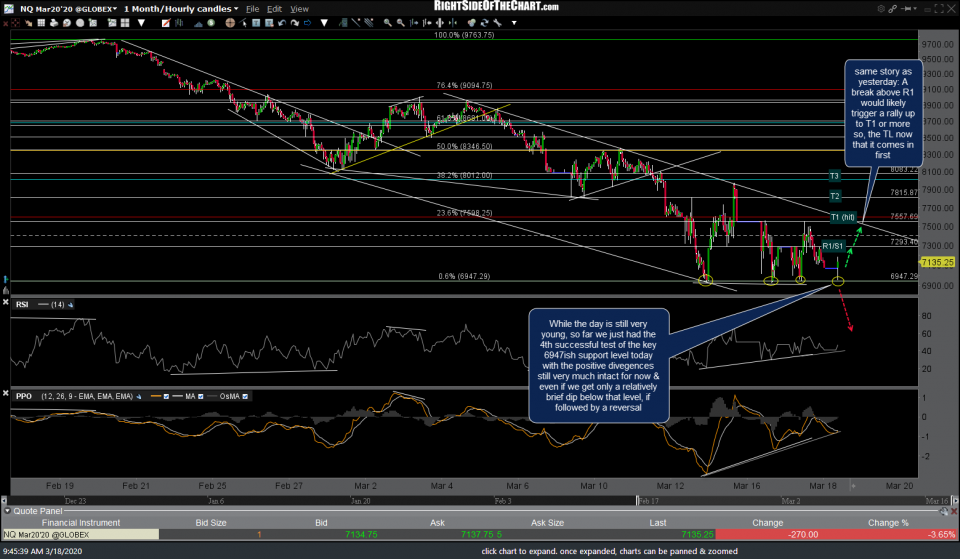Click the timeline scrollbar right arrow
The image size is (960, 559).
click(956, 500)
